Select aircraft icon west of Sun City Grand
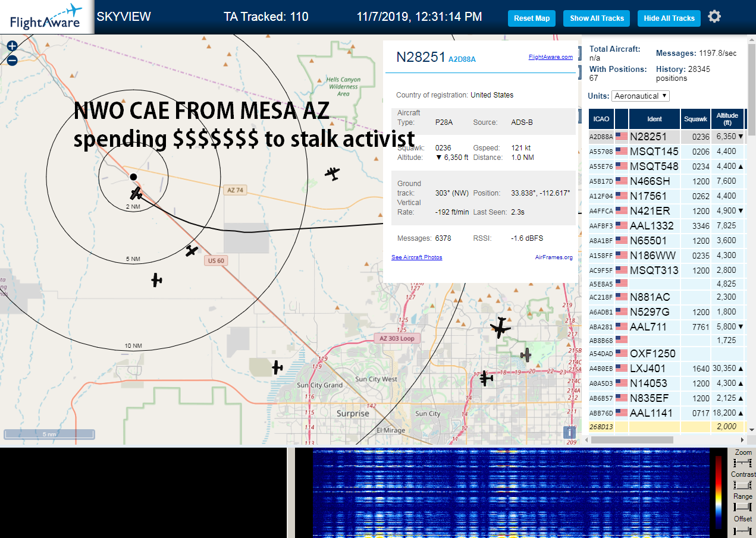 click(x=277, y=367)
